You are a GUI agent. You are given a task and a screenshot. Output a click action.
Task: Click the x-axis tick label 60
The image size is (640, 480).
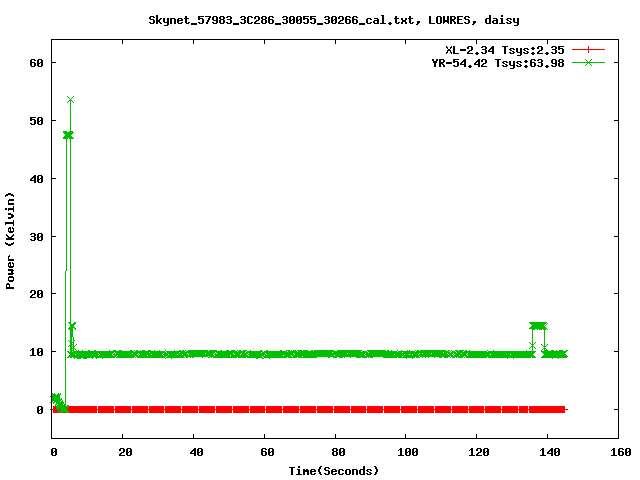pos(267,452)
